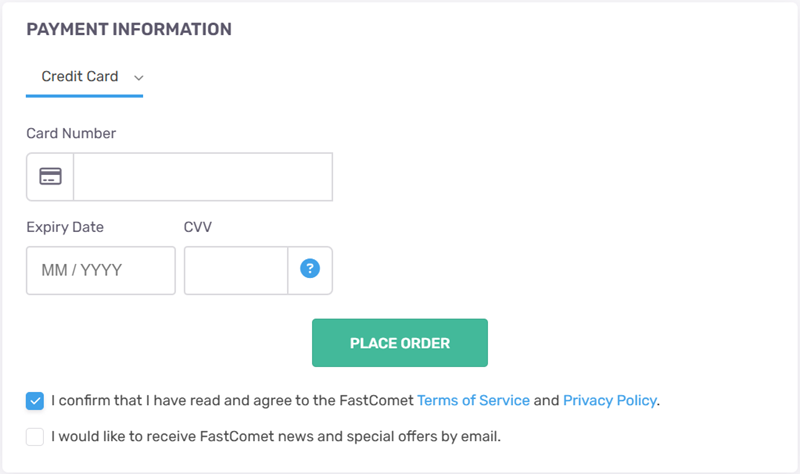Open the Privacy Policy link
Image resolution: width=800 pixels, height=474 pixels.
609,401
